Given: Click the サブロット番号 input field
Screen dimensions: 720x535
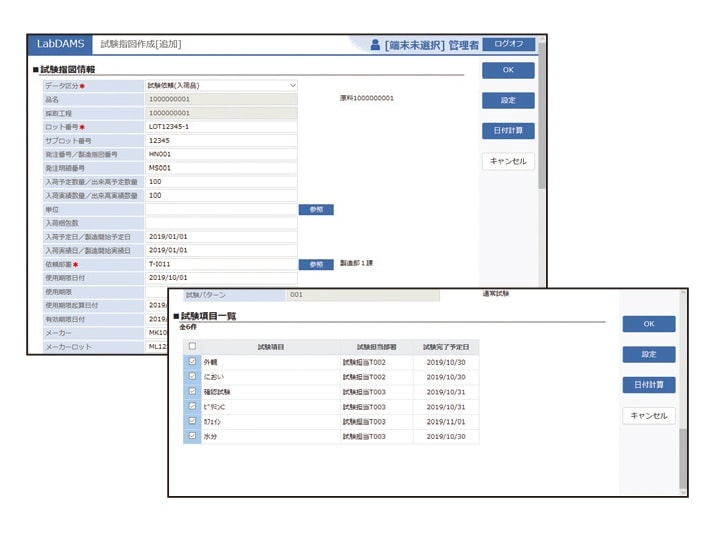Looking at the screenshot, I should tap(221, 141).
